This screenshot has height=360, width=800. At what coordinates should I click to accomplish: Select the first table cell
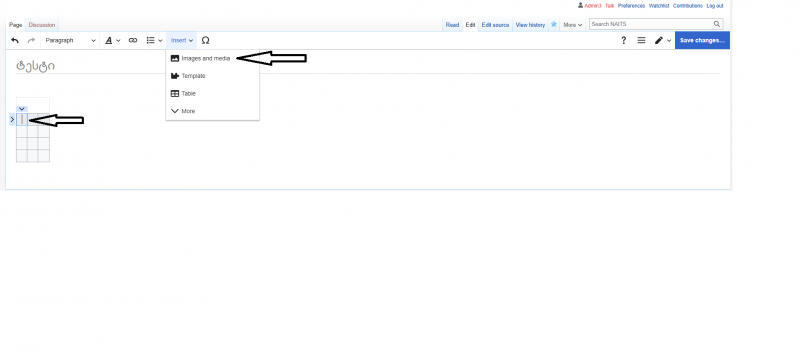click(22, 120)
